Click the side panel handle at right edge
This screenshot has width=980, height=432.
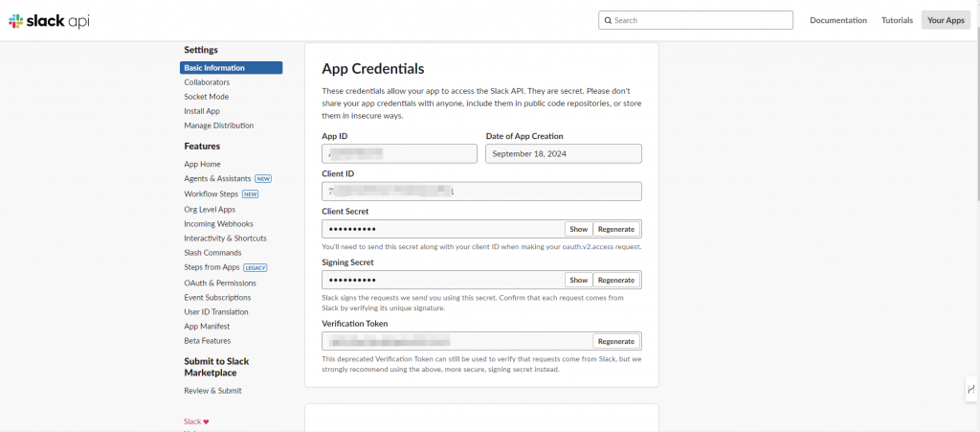[x=971, y=389]
